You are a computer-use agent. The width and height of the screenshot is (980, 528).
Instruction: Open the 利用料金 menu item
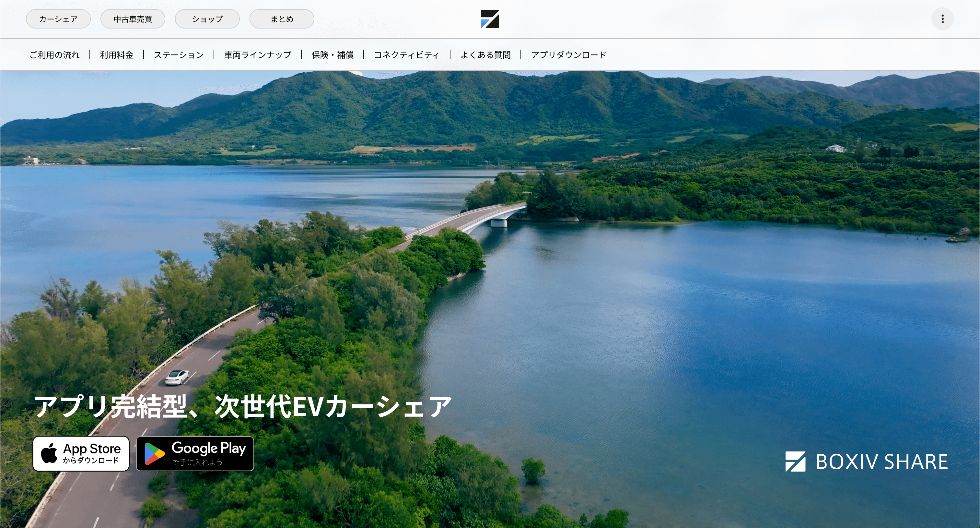(116, 55)
